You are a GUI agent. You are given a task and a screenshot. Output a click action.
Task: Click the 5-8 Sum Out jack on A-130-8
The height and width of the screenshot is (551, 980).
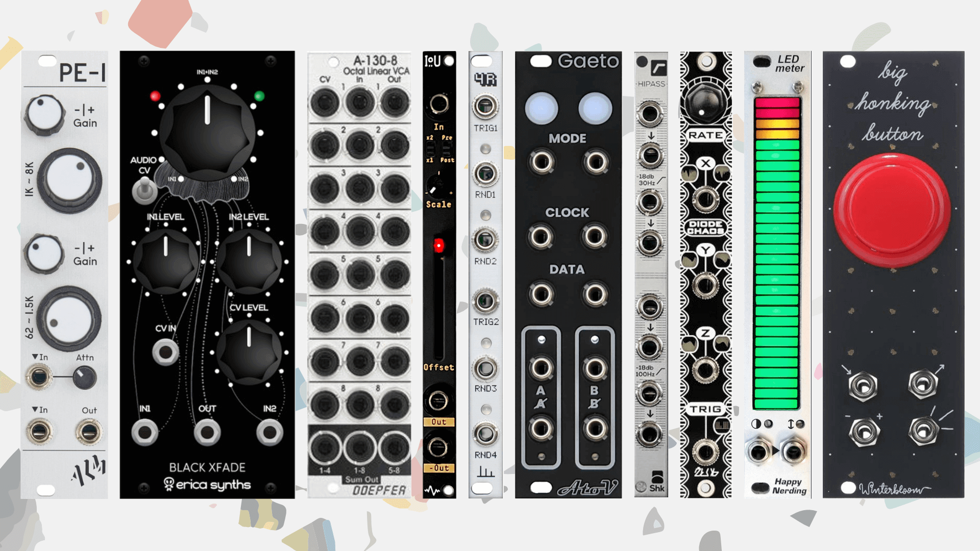395,448
